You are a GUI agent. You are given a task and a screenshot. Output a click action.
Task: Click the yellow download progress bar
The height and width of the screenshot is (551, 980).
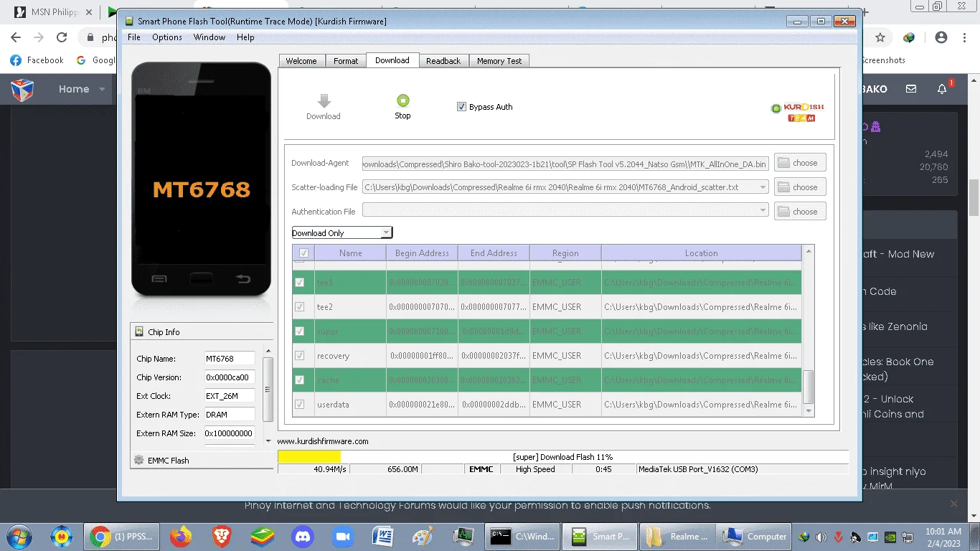tap(309, 456)
